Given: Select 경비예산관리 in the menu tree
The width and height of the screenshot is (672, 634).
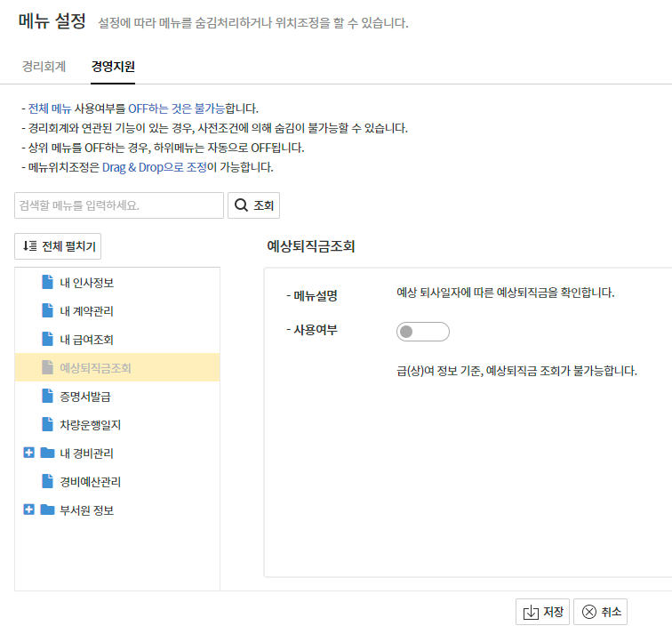Looking at the screenshot, I should (90, 482).
